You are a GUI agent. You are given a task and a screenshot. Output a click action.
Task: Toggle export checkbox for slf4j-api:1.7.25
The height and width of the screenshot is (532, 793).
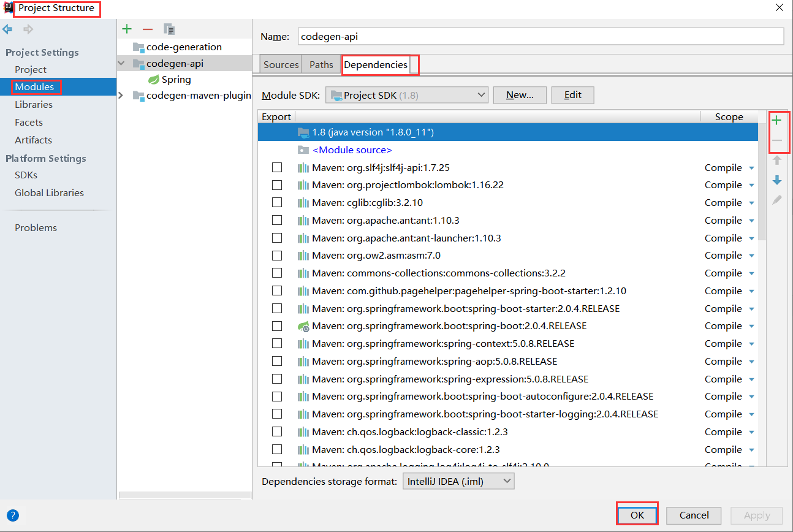pyautogui.click(x=277, y=167)
